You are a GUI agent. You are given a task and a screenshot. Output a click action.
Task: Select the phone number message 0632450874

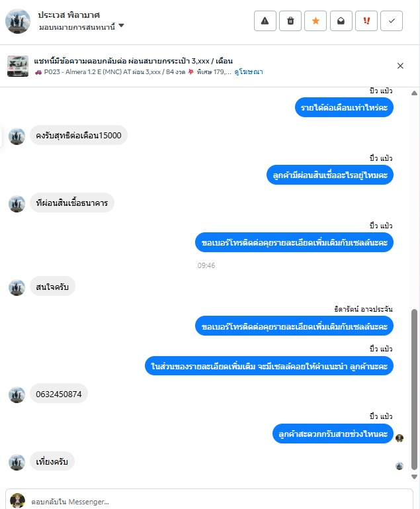coord(59,394)
